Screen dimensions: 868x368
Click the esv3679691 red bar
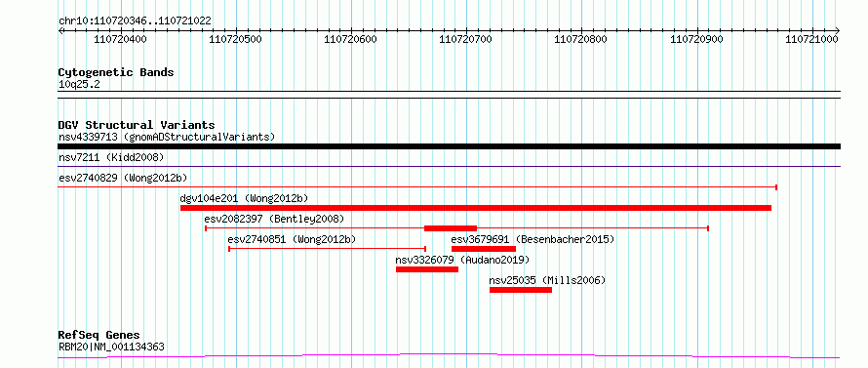(x=484, y=249)
